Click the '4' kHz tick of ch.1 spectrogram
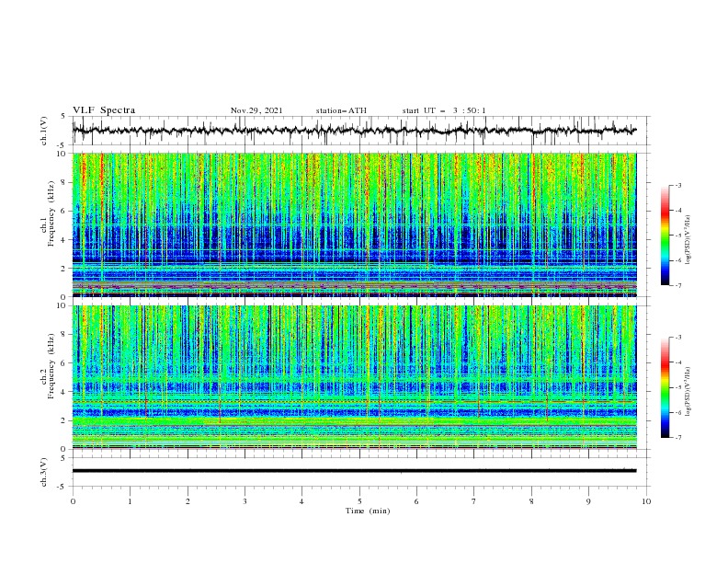Image resolution: width=728 pixels, height=563 pixels. (64, 240)
